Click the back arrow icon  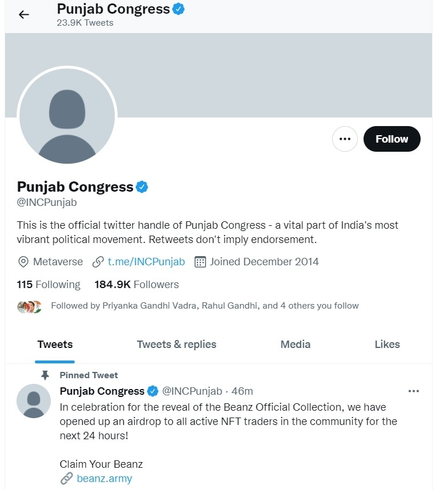pyautogui.click(x=23, y=15)
